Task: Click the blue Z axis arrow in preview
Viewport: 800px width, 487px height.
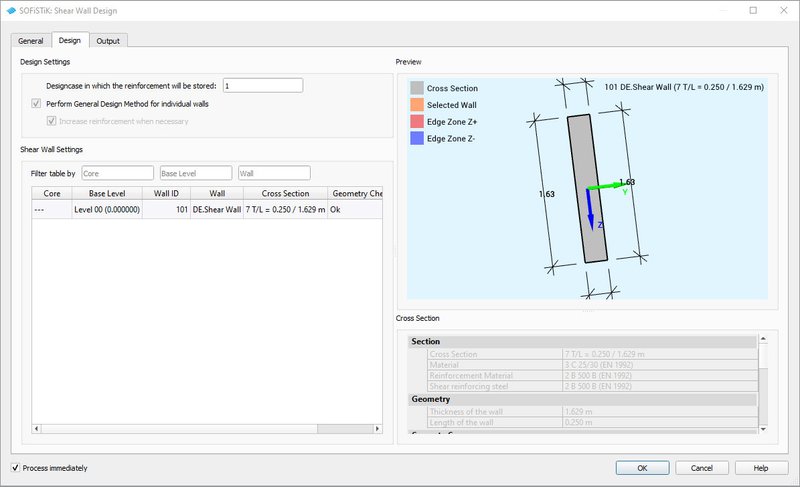Action: 590,209
